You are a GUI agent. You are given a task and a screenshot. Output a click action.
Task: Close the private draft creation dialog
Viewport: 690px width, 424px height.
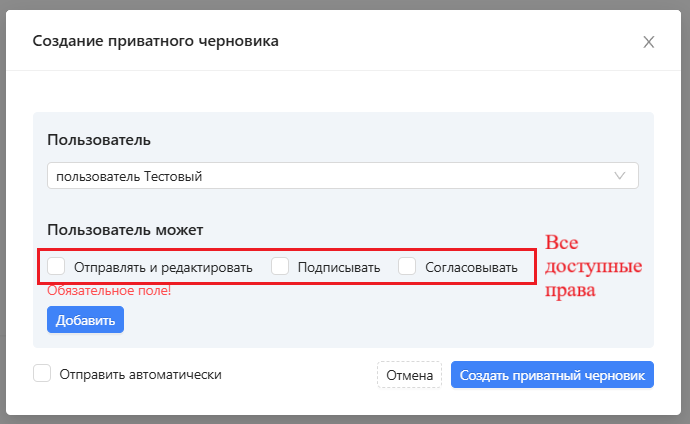pos(649,42)
